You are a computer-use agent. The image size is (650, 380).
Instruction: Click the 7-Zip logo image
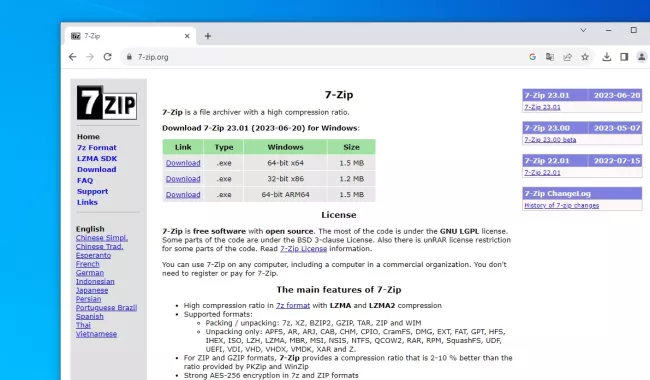coord(107,103)
